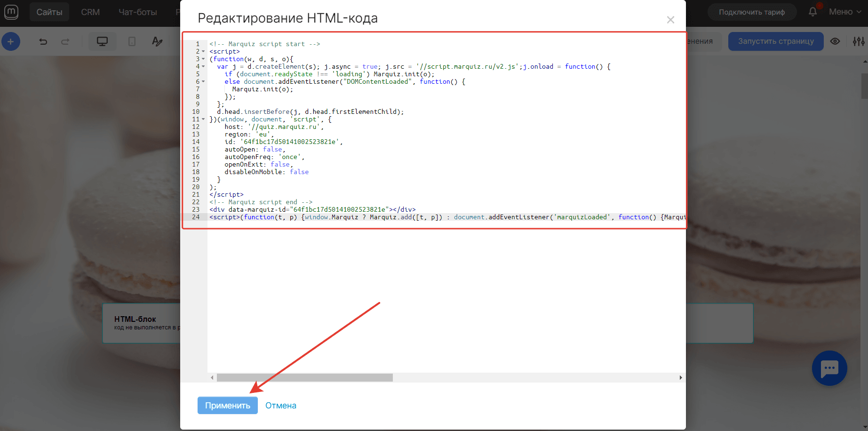Select mobile view icon
Screen dimensions: 868x431
point(132,41)
